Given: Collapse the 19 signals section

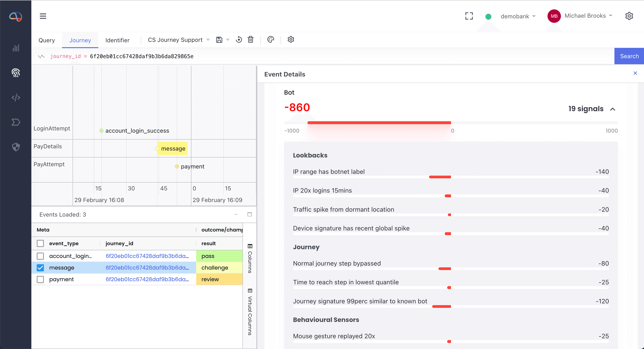Looking at the screenshot, I should click(x=612, y=109).
